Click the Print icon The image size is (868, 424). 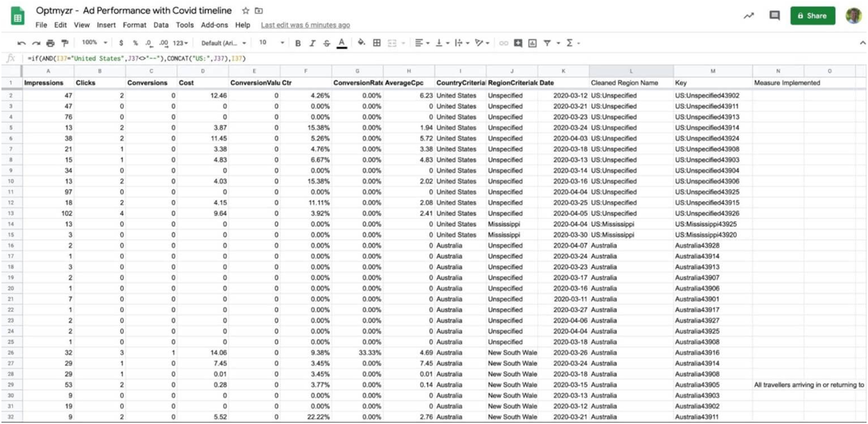[50, 43]
